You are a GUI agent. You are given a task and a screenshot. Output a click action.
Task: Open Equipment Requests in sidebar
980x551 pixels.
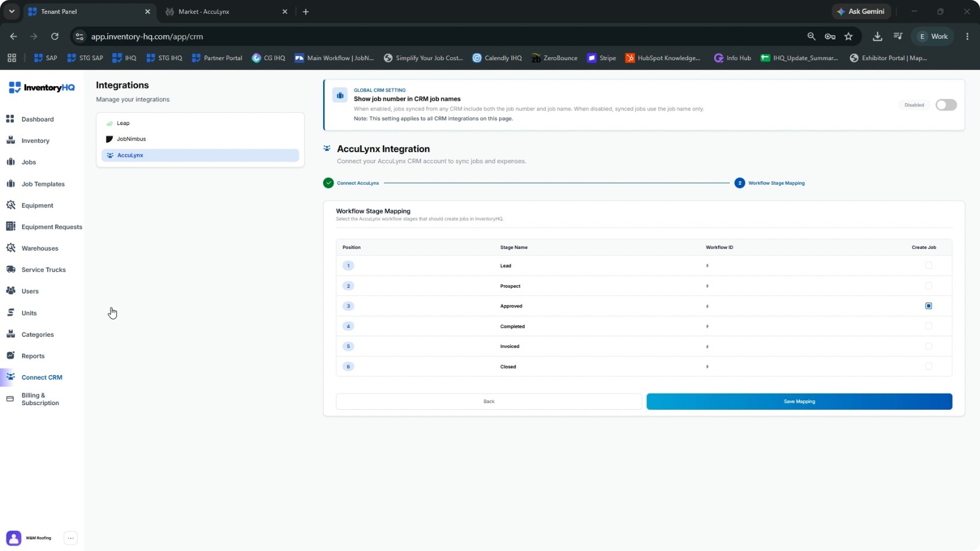click(x=43, y=226)
